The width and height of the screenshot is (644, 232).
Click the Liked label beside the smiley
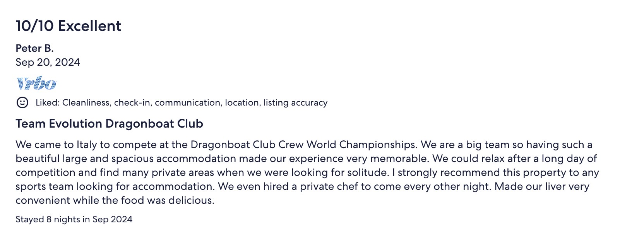[48, 102]
